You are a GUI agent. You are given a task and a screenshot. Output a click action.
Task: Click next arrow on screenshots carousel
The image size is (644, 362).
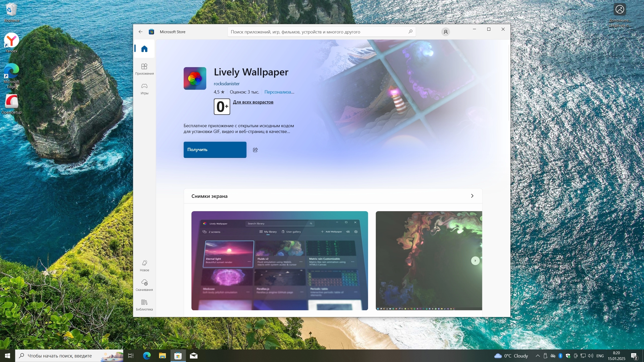pos(475,261)
